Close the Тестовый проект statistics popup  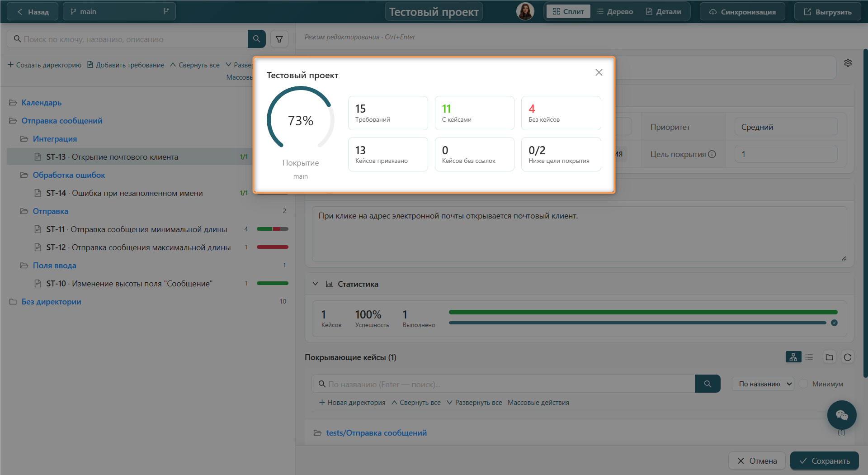(x=599, y=72)
